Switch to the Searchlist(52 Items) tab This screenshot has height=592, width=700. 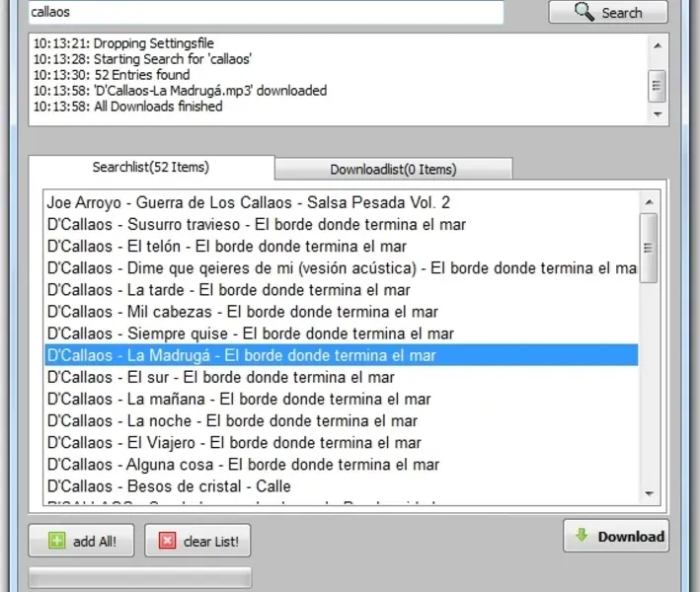pos(151,168)
